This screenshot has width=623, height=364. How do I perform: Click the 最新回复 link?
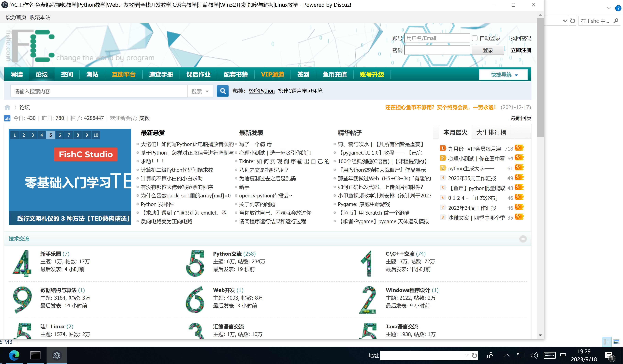tap(521, 118)
